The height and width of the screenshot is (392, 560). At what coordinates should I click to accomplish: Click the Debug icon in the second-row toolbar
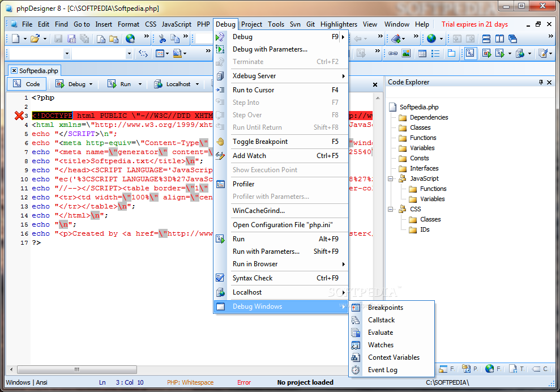486,54
